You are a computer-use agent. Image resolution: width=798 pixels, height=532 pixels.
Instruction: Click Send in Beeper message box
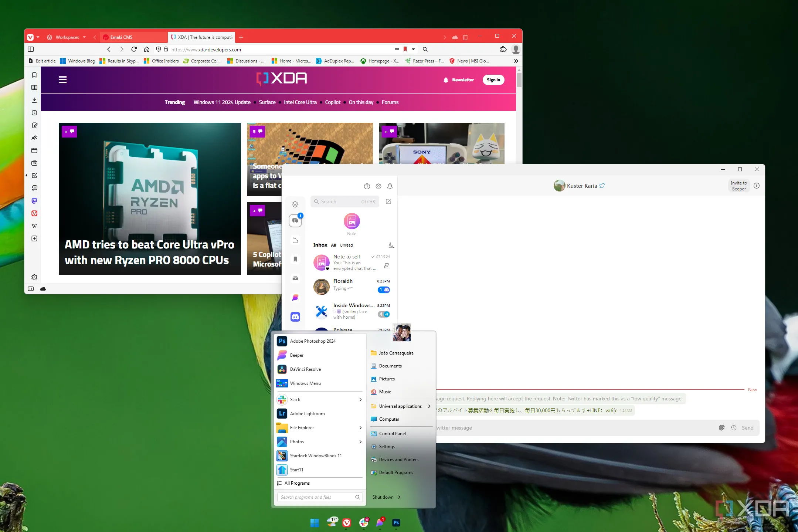pos(747,428)
